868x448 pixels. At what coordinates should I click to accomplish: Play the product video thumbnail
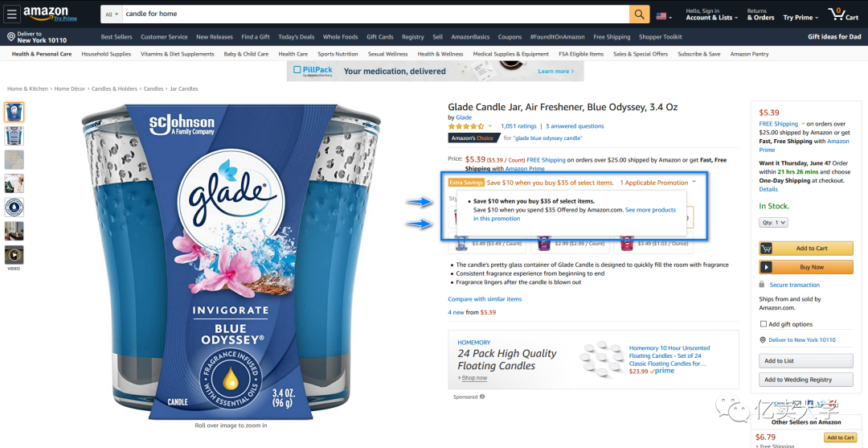(x=14, y=255)
